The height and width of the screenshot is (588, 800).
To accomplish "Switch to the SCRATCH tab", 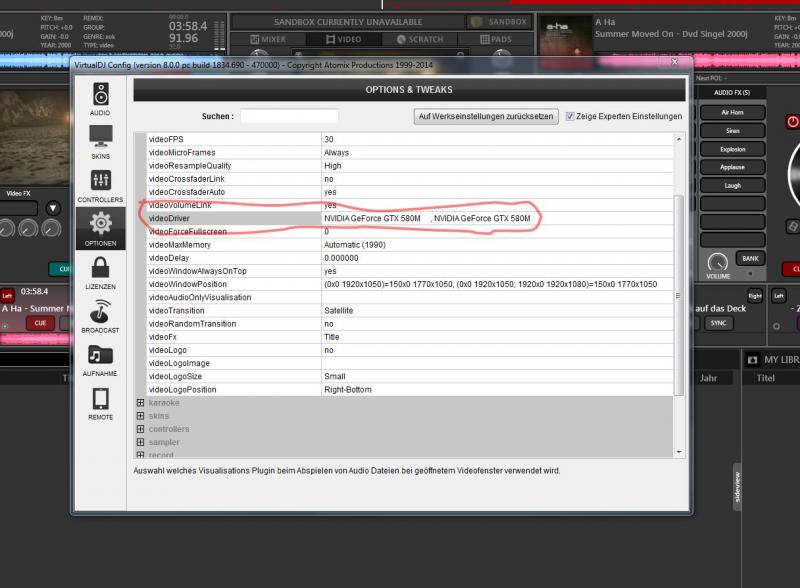I will [419, 39].
